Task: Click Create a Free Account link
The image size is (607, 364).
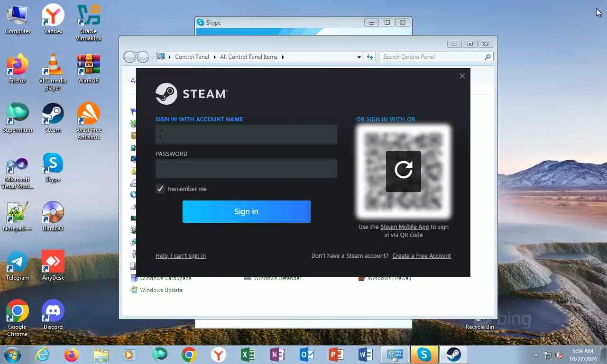Action: (x=422, y=255)
